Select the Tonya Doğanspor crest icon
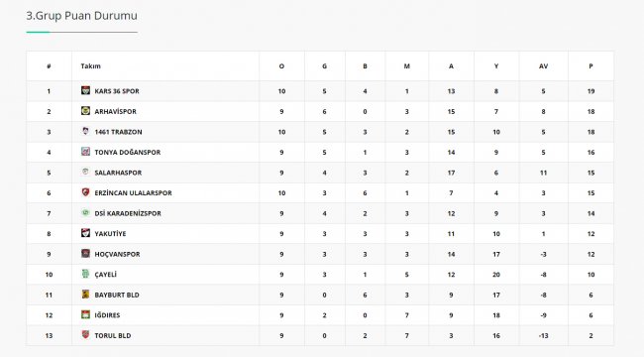The height and width of the screenshot is (357, 644). coord(85,152)
